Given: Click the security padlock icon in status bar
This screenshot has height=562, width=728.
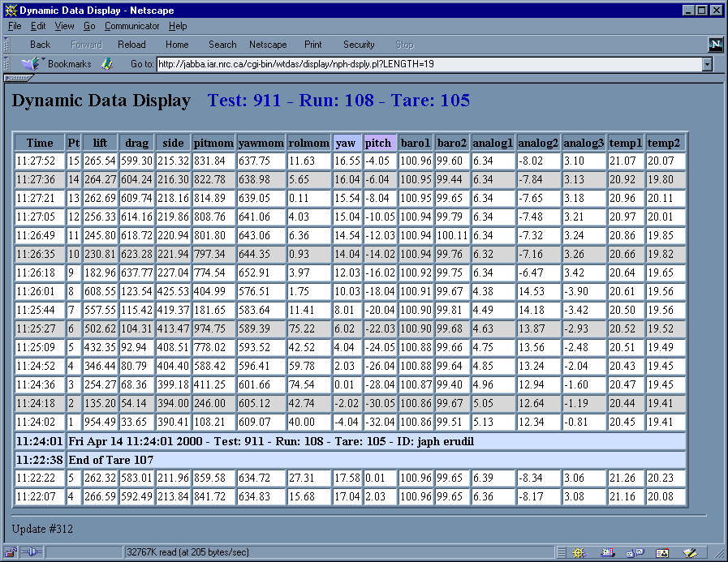Looking at the screenshot, I should tap(11, 552).
